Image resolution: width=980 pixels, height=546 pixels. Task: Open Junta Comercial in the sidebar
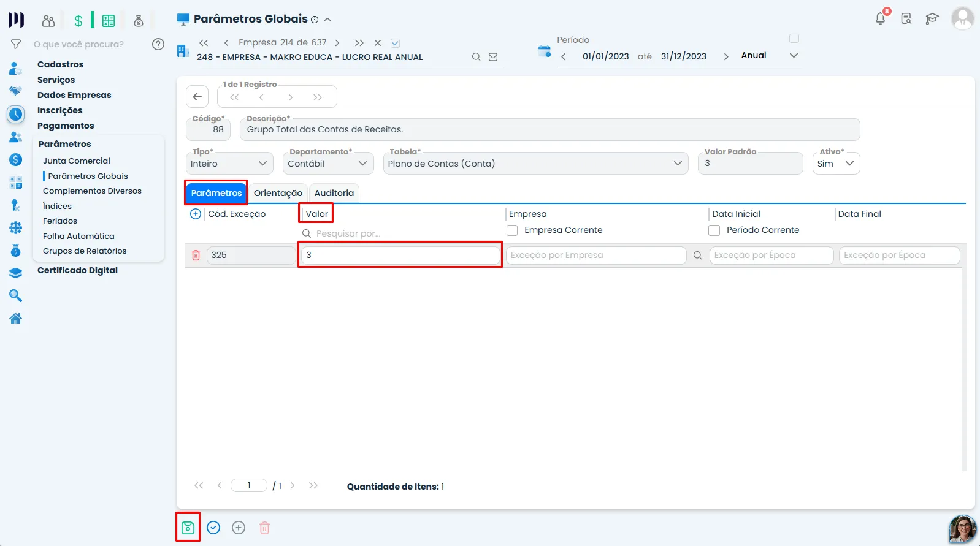[77, 161]
